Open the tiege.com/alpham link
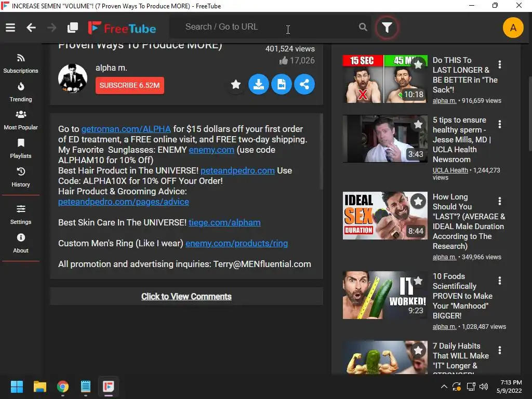Image resolution: width=532 pixels, height=399 pixels. coord(224,222)
